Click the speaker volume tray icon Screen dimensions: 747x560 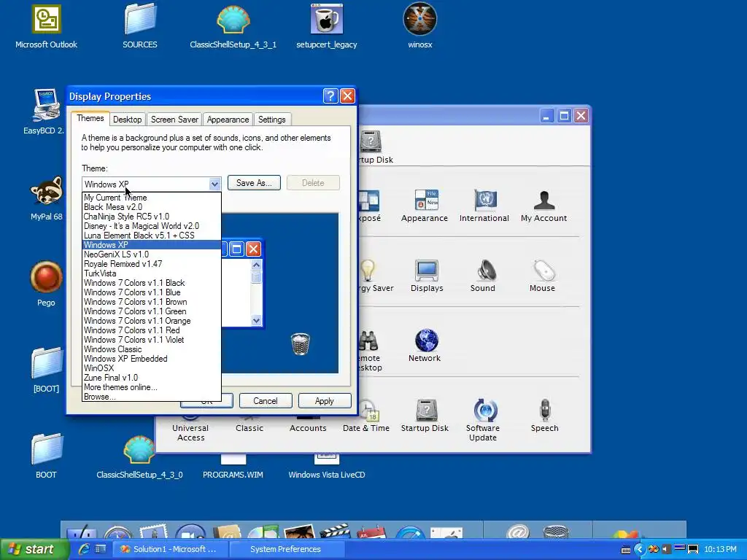click(x=666, y=550)
